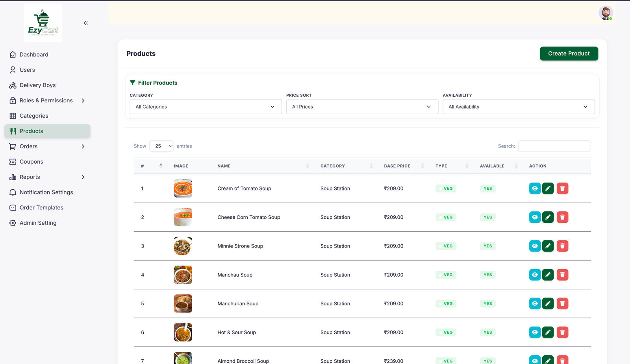This screenshot has width=630, height=364.
Task: View Cream of Tomato Soup details
Action: [535, 188]
